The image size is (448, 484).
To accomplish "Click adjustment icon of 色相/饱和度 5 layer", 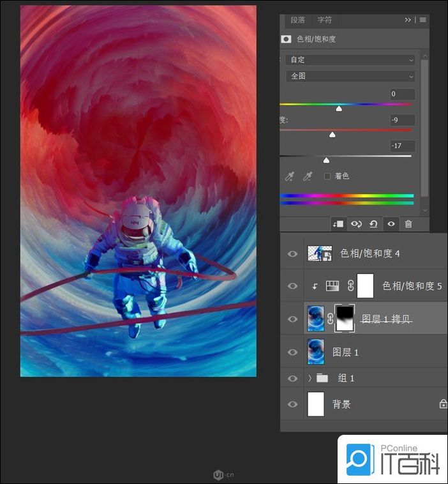I will coord(332,286).
